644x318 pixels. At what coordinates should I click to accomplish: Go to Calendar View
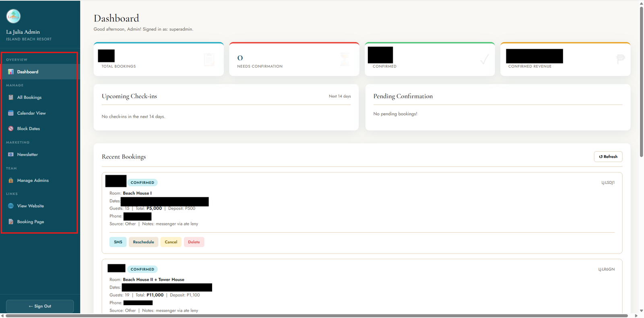pyautogui.click(x=40, y=113)
